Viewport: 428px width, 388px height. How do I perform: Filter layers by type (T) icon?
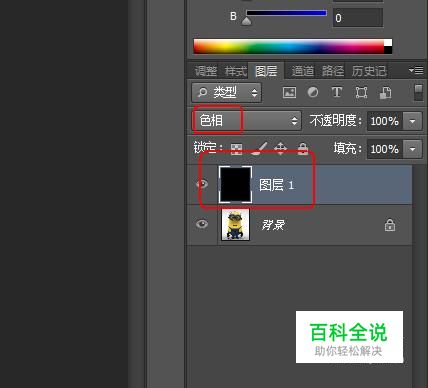tap(337, 92)
